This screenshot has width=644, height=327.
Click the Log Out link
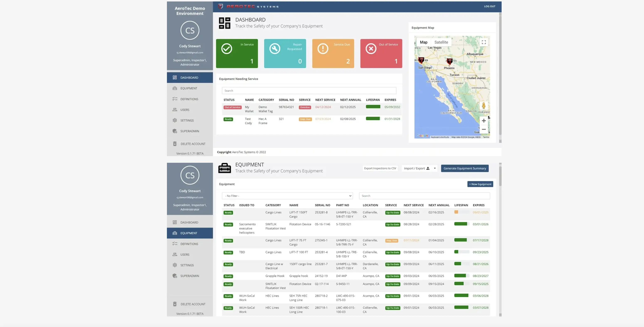click(x=490, y=6)
